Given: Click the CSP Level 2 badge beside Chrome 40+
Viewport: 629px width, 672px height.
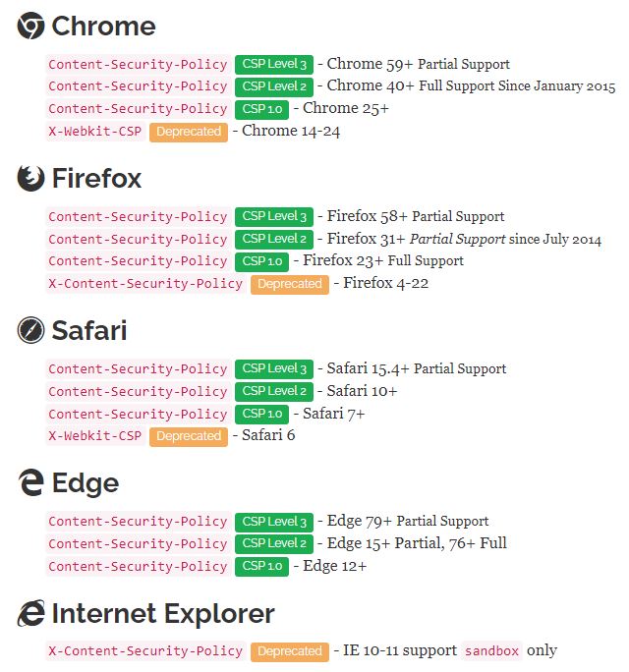Looking at the screenshot, I should coord(274,86).
